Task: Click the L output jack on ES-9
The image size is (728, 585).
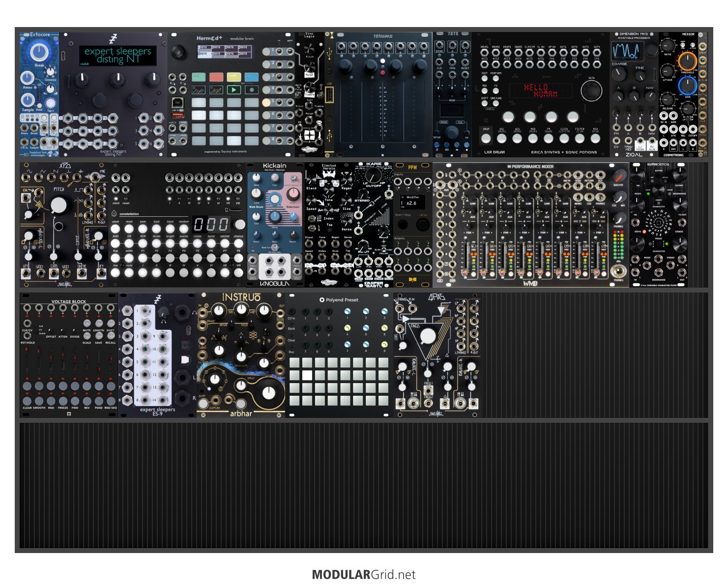Action: pos(182,378)
